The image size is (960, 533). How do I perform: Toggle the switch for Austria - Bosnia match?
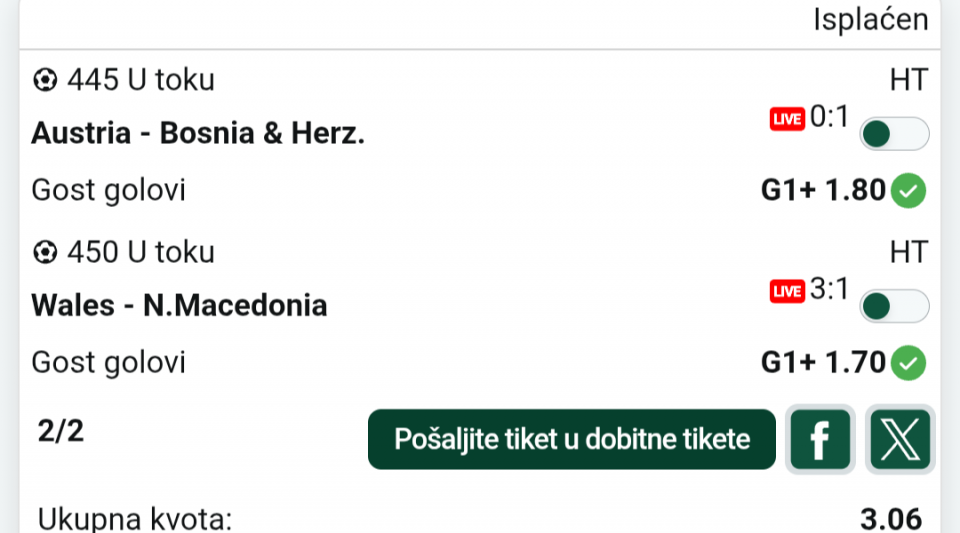(894, 134)
